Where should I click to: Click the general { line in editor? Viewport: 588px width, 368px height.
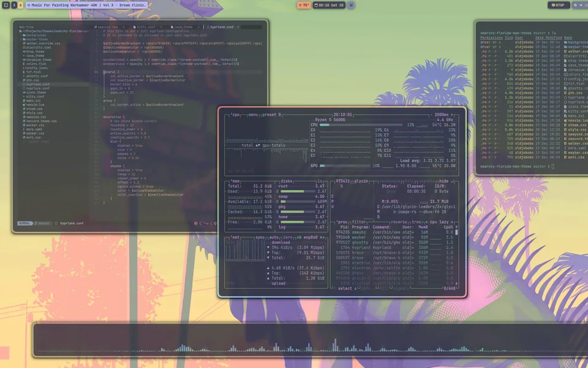click(111, 72)
